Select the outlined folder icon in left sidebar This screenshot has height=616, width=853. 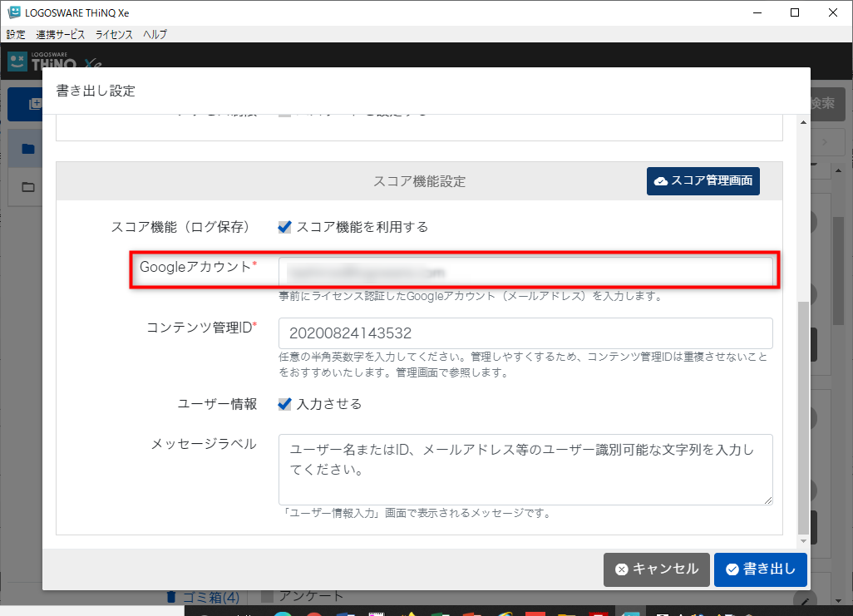click(x=28, y=187)
